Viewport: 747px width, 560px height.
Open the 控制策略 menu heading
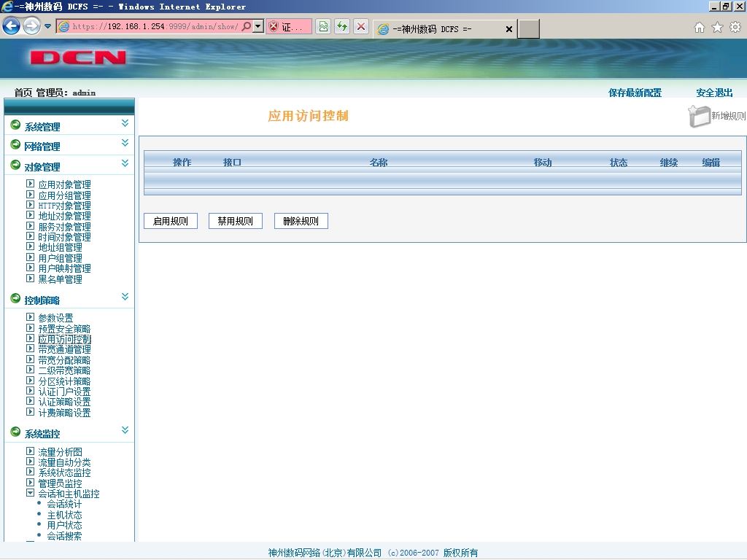42,300
